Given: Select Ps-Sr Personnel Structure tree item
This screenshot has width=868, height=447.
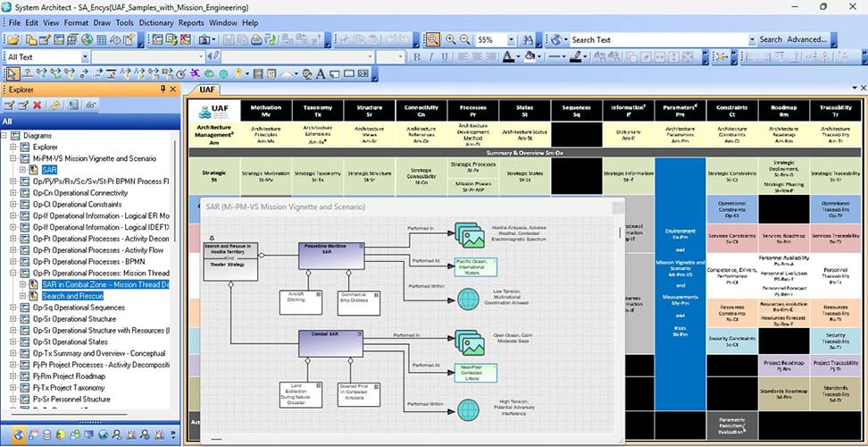Looking at the screenshot, I should [71, 399].
